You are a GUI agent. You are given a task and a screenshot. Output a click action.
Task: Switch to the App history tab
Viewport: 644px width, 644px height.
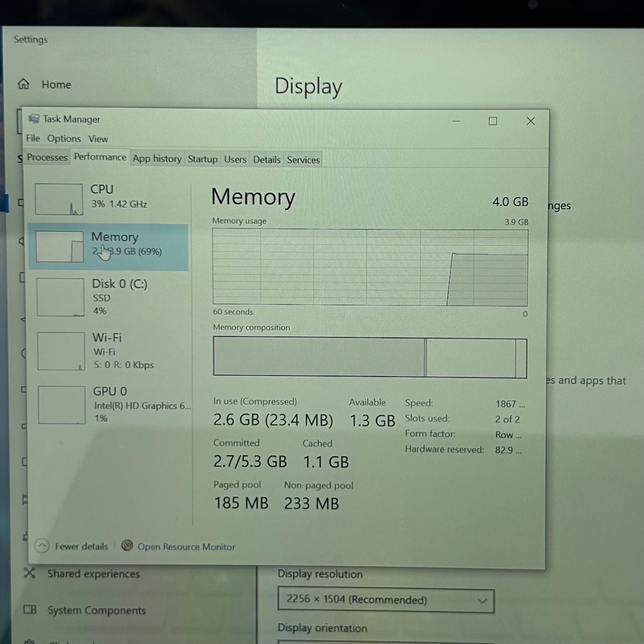pos(157,159)
